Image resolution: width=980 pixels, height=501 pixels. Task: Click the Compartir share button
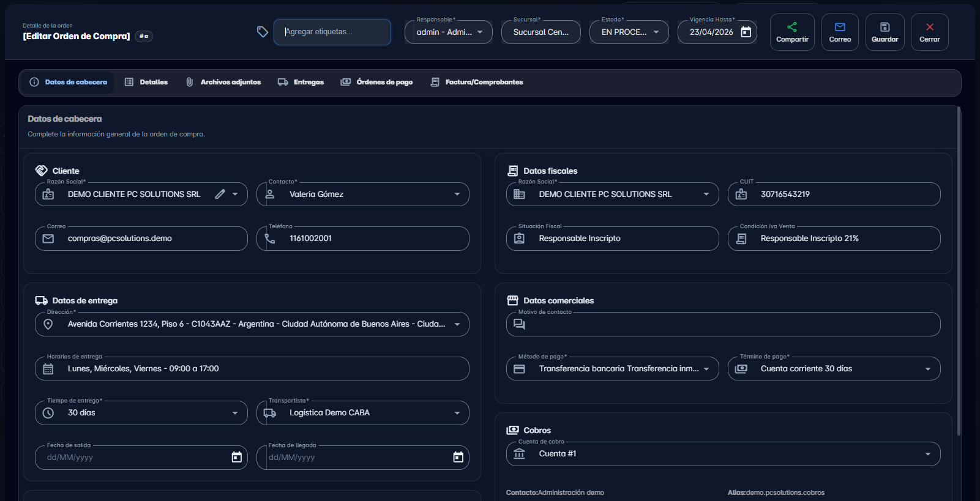792,32
